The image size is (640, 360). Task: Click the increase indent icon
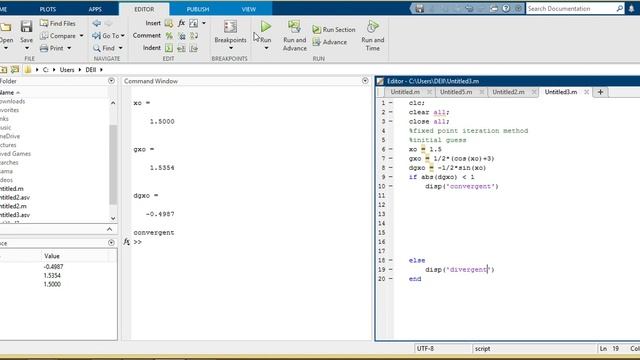[181, 48]
